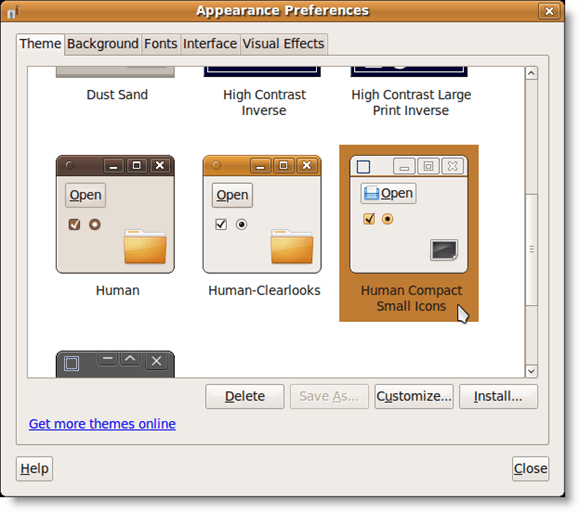580x512 pixels.
Task: Open the Customize... dialog
Action: 414,397
